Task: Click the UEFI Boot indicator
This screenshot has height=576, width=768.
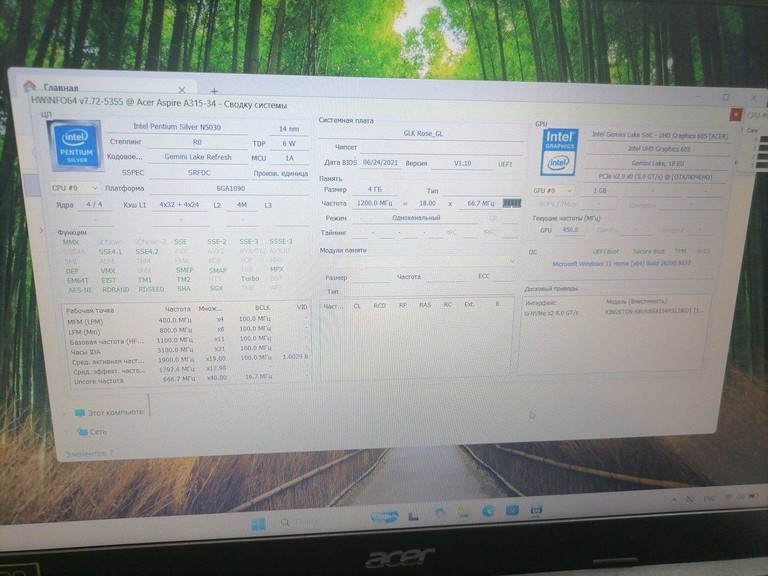Action: [x=606, y=251]
